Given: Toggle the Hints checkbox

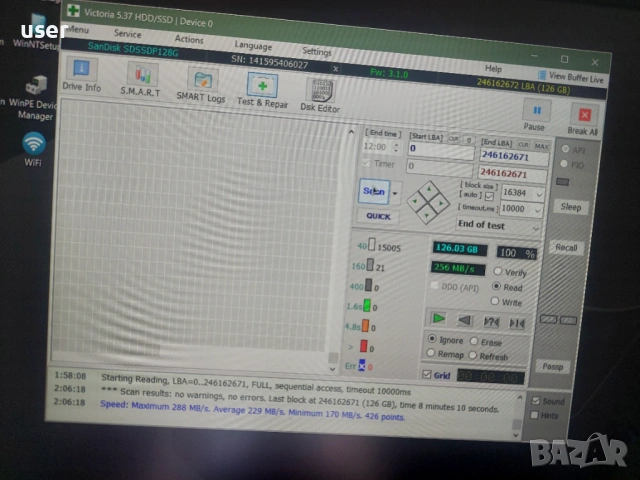Looking at the screenshot, I should (x=534, y=415).
